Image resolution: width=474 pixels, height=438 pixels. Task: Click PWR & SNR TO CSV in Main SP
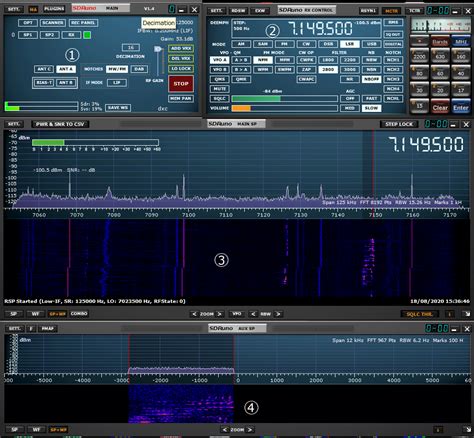click(x=60, y=124)
